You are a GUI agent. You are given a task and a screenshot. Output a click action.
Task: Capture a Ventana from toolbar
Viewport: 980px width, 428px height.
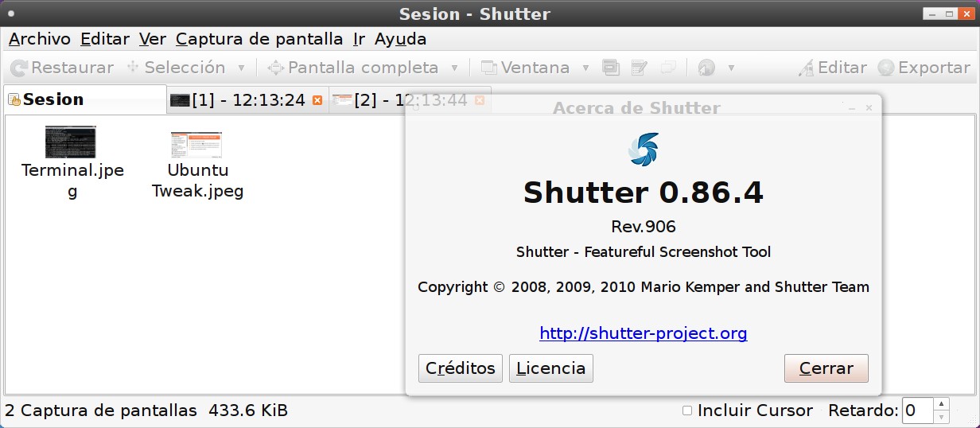(526, 68)
